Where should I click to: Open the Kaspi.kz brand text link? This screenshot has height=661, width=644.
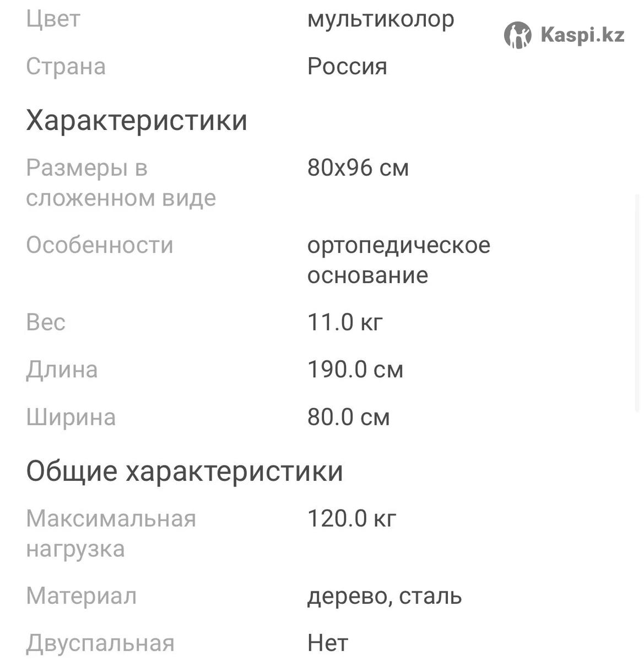tap(583, 35)
